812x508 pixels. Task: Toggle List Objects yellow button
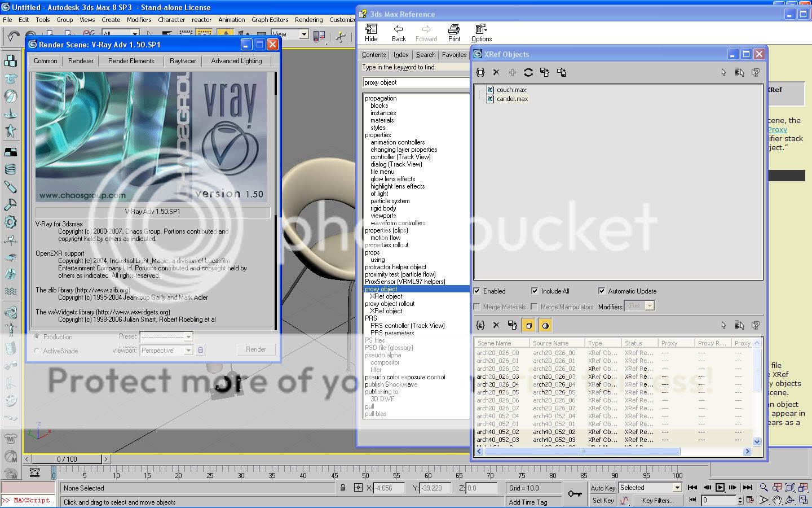click(529, 325)
